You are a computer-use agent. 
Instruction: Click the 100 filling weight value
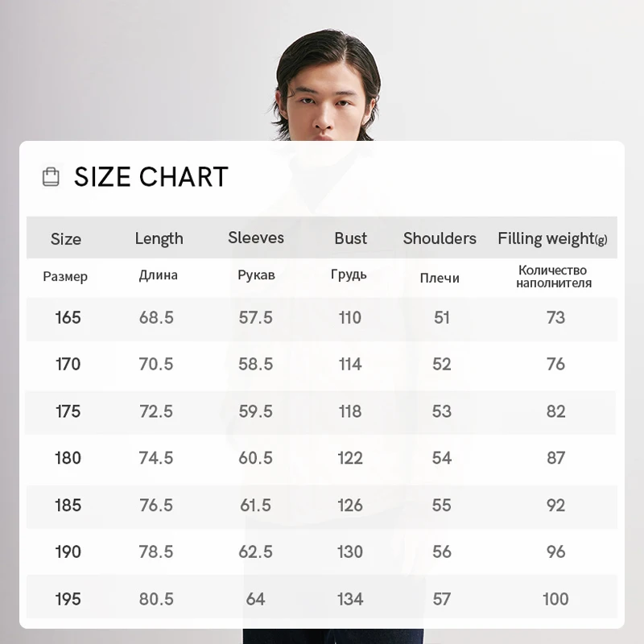tap(555, 599)
